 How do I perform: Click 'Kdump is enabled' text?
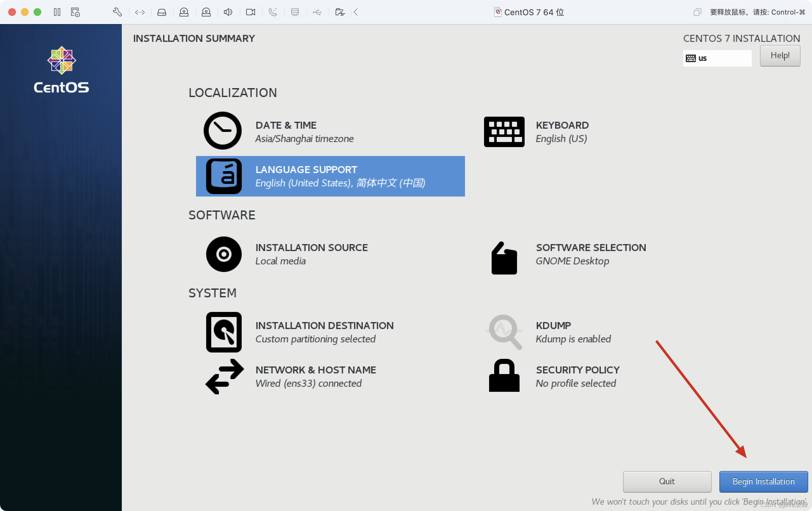pos(573,340)
